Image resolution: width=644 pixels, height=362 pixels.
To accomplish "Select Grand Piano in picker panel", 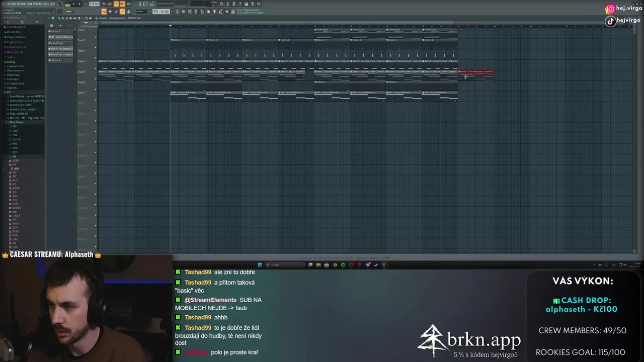I will coord(60,43).
